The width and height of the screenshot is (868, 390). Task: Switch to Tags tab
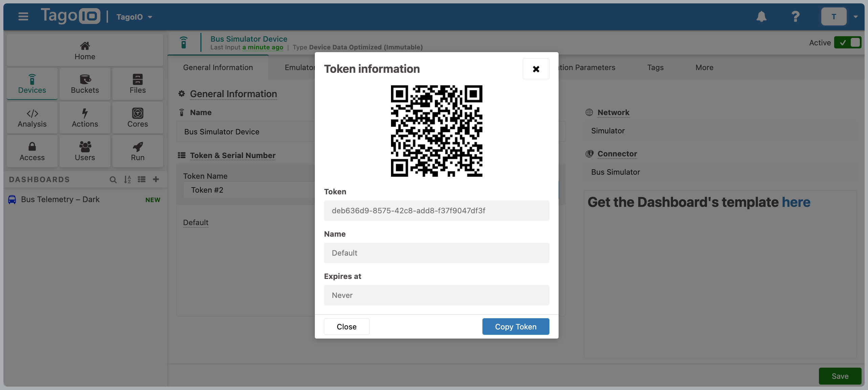click(x=655, y=67)
